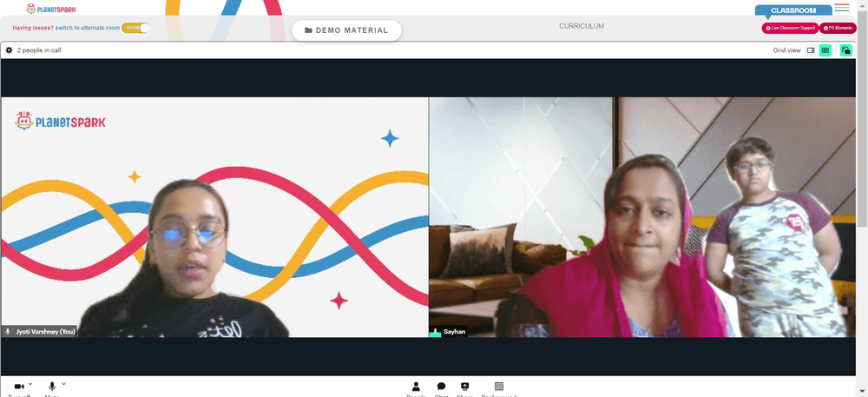Turn off the camera icon
The height and width of the screenshot is (397, 868).
(19, 387)
